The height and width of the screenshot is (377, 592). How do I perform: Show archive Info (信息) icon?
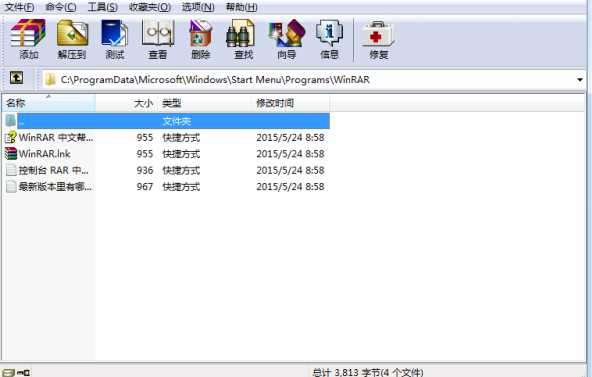(329, 39)
